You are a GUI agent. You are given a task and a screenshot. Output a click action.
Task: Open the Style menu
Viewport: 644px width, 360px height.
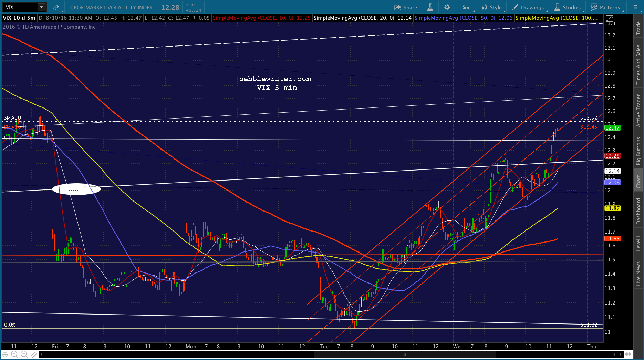pos(492,7)
